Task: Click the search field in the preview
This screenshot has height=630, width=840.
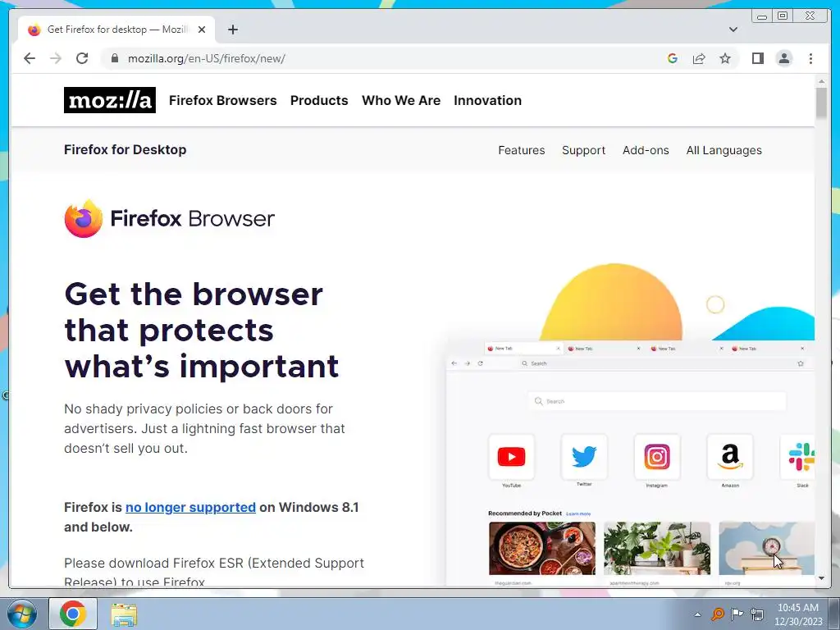Action: point(657,401)
